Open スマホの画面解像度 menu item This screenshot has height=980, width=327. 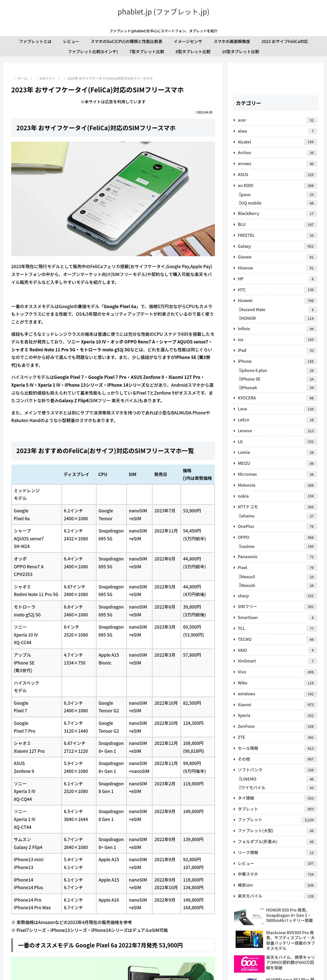click(x=232, y=41)
